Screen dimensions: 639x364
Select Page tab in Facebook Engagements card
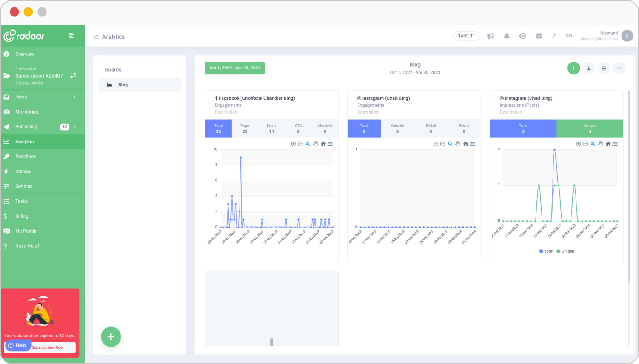[x=245, y=129]
